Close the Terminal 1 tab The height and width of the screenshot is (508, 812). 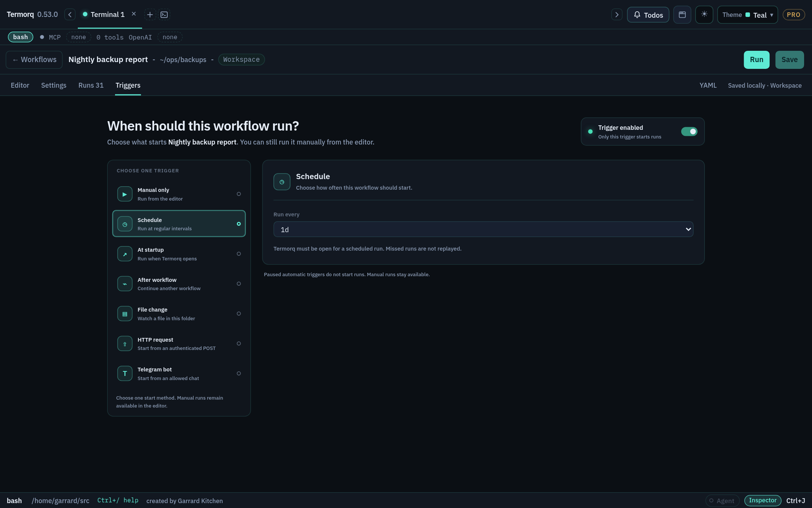coord(134,14)
